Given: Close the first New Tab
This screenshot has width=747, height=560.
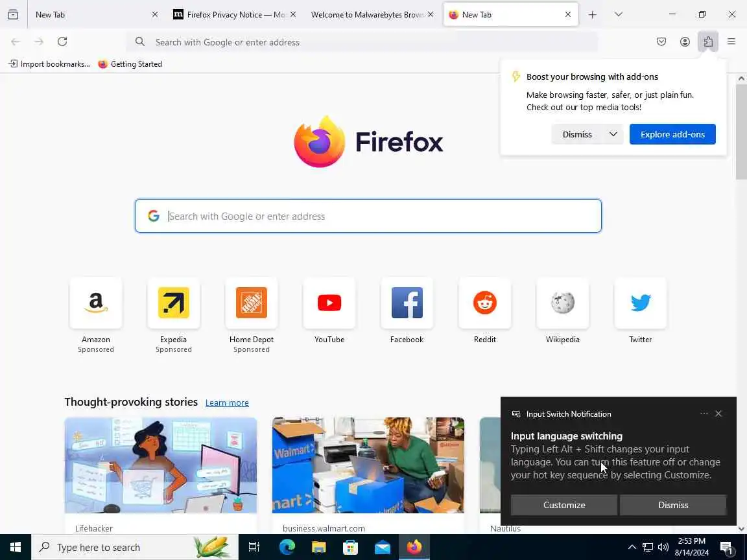Looking at the screenshot, I should pos(155,15).
